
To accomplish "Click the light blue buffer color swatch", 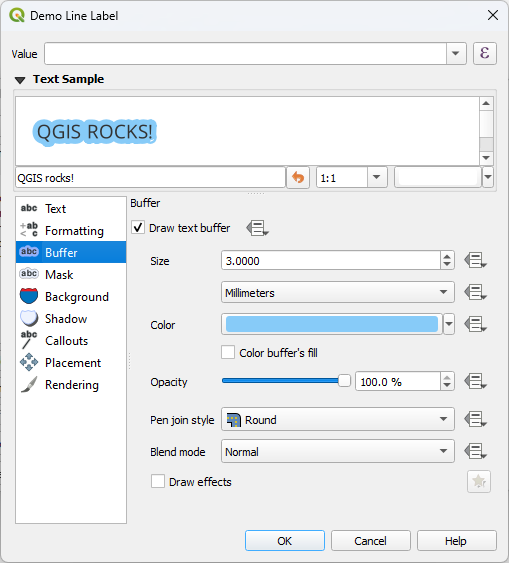I will point(332,324).
